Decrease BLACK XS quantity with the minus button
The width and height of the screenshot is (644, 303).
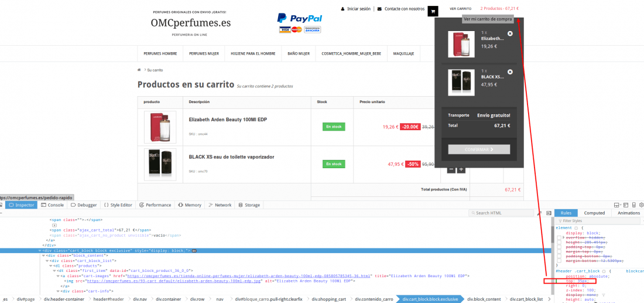pos(451,169)
